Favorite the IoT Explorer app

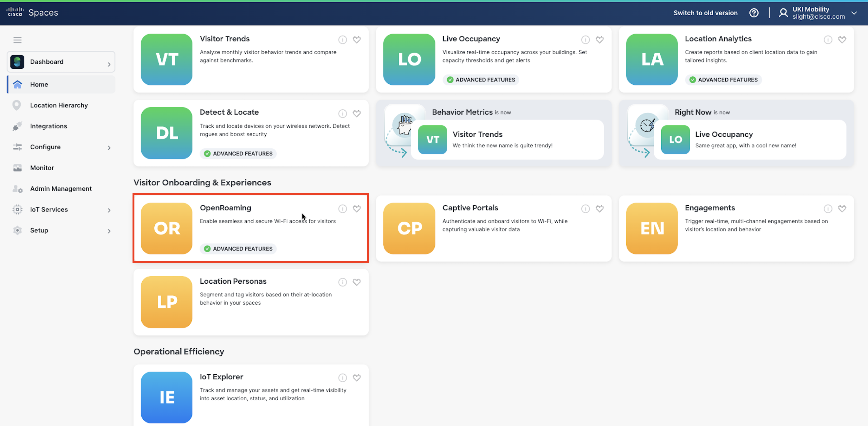[x=357, y=378]
